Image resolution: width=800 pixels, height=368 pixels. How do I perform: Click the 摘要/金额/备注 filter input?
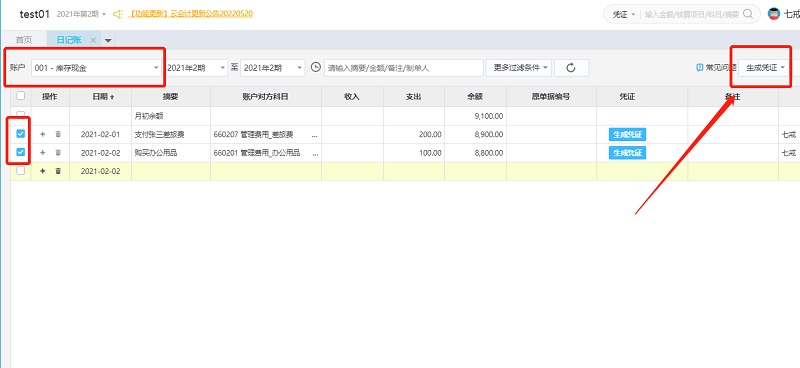coord(404,67)
